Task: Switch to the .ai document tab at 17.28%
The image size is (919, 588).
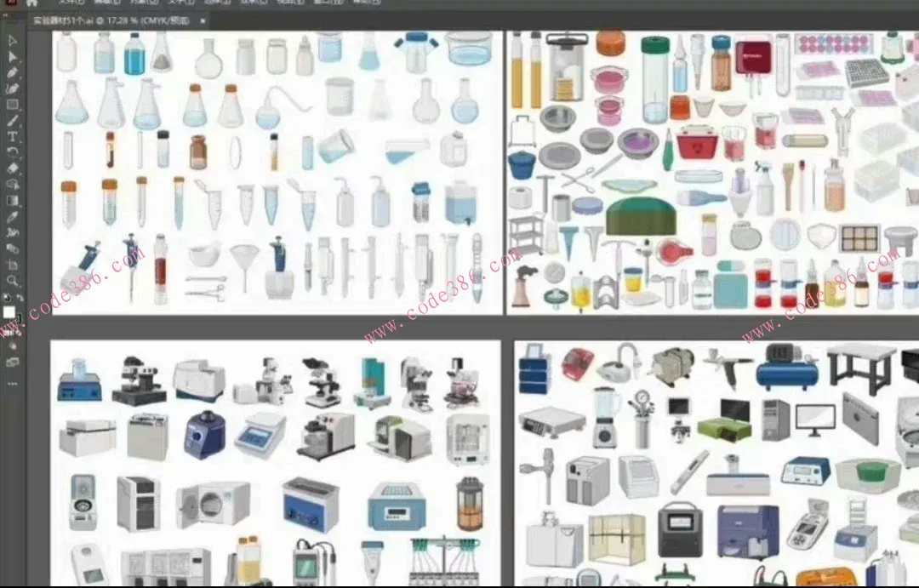Action: point(111,21)
